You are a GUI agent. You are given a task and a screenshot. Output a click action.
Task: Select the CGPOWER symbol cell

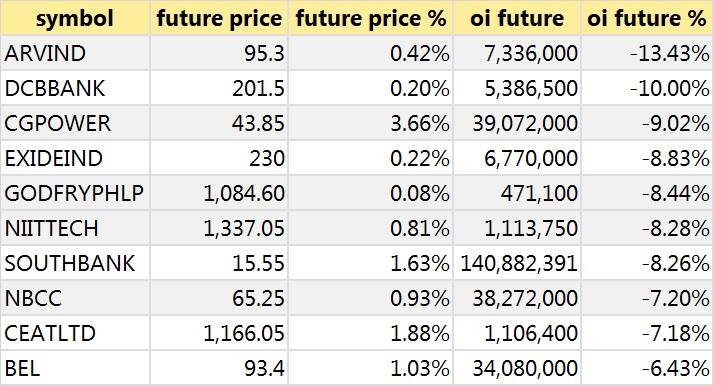tap(75, 123)
